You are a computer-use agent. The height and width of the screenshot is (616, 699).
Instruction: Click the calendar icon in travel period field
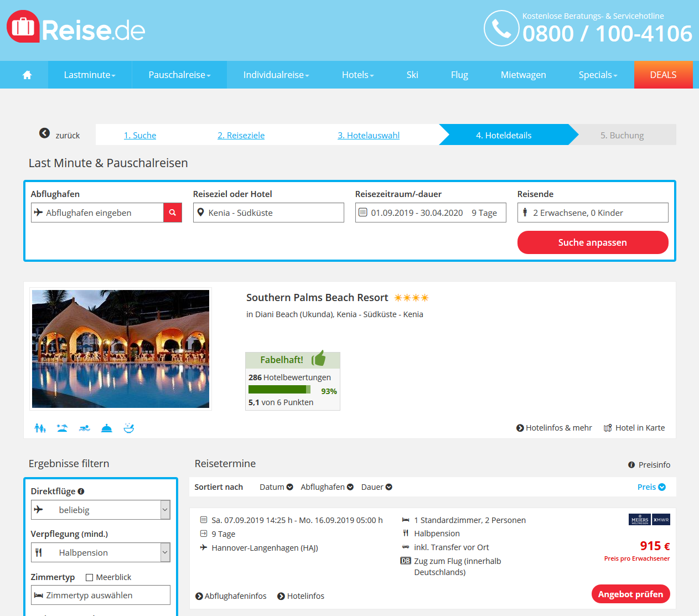(x=363, y=213)
